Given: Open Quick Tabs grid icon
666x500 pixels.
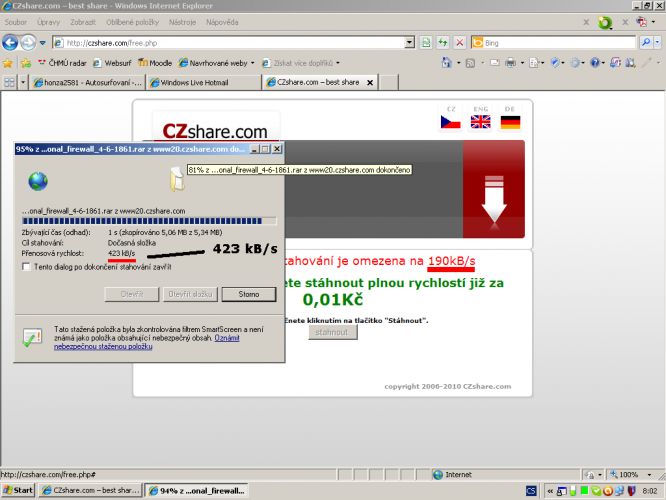Looking at the screenshot, I should click(x=9, y=82).
